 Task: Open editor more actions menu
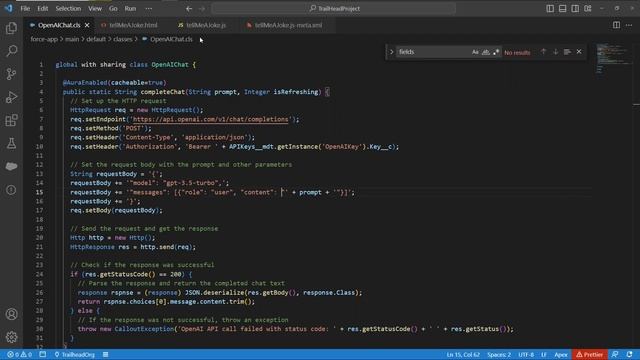click(x=629, y=25)
